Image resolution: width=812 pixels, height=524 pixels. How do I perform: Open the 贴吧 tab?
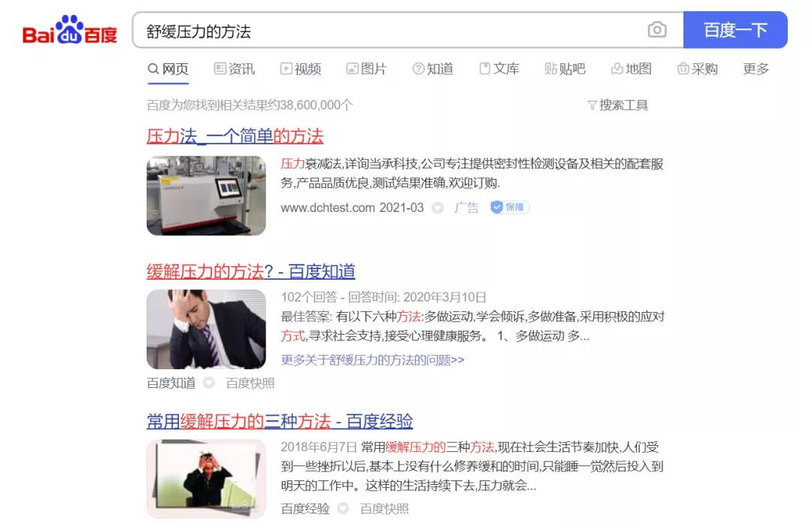coord(565,68)
